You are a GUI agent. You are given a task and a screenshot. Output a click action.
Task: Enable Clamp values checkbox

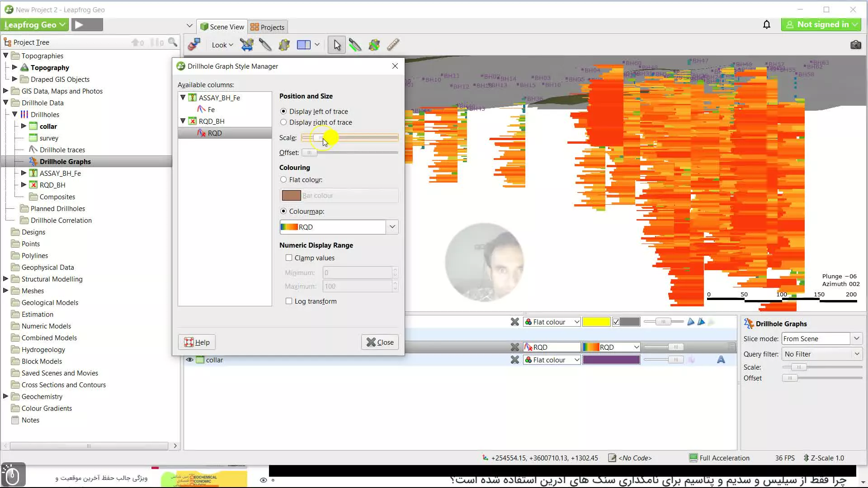[x=288, y=258]
